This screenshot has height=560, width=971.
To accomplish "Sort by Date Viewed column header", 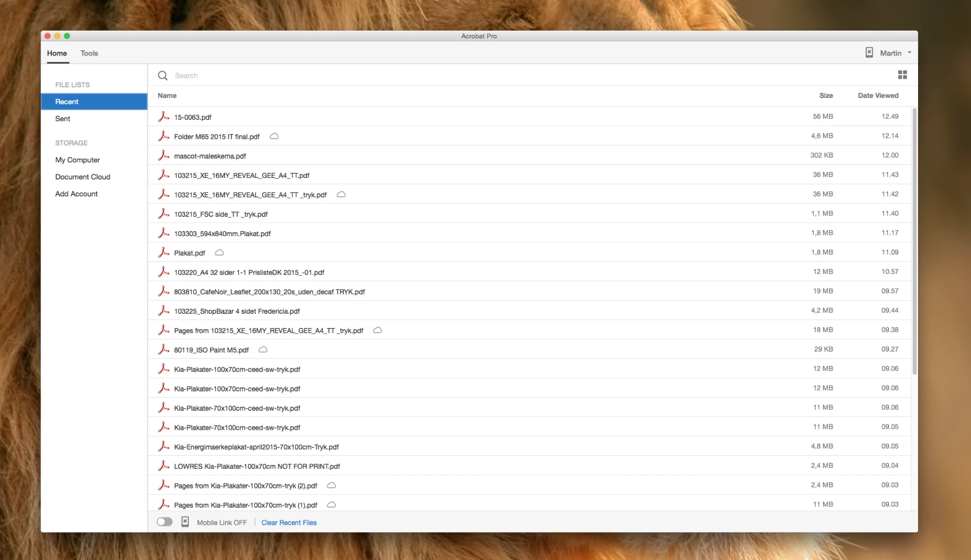I will (x=878, y=95).
